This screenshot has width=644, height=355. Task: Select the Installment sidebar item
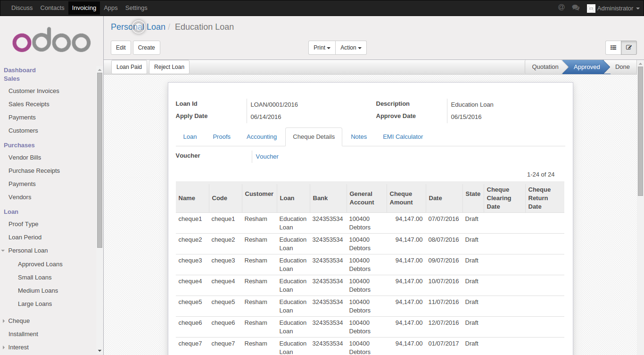pyautogui.click(x=23, y=334)
